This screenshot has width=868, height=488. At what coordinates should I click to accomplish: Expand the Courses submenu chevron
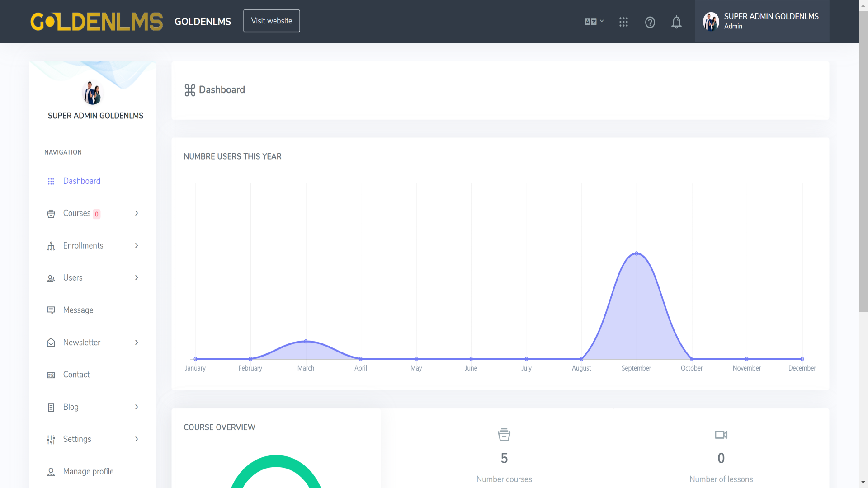point(137,213)
